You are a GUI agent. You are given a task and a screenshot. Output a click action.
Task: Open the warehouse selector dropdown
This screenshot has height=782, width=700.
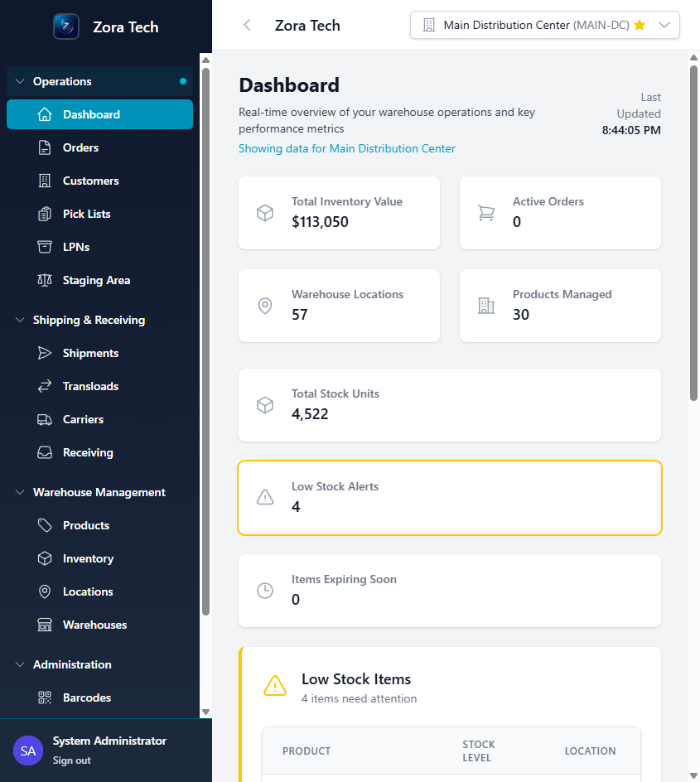tap(664, 25)
